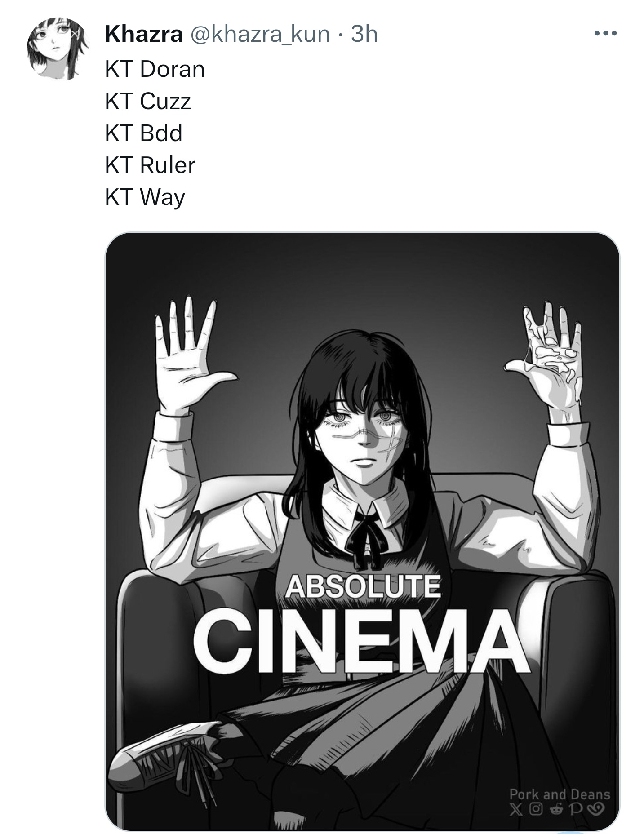
Task: Click the 'KT Way' line of the tweet
Action: (145, 197)
